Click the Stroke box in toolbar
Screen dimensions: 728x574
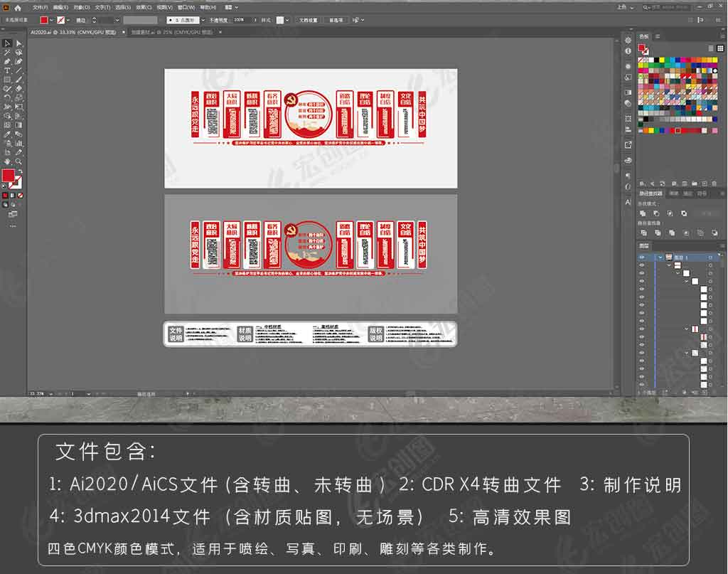click(x=16, y=181)
